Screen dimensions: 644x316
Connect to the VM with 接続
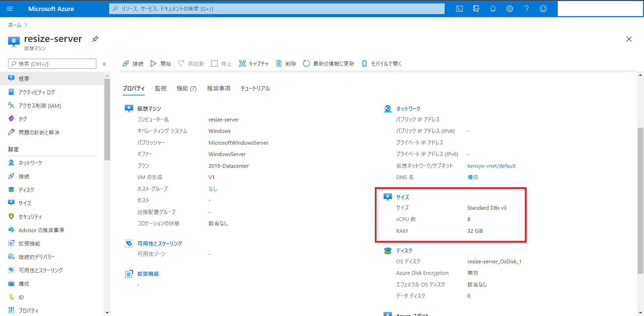pyautogui.click(x=133, y=63)
